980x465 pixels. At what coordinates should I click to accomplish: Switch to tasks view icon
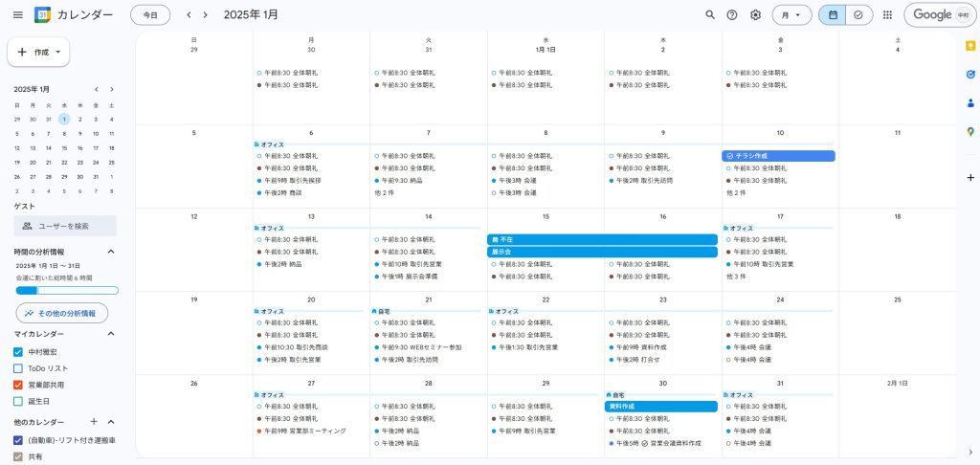click(x=858, y=15)
